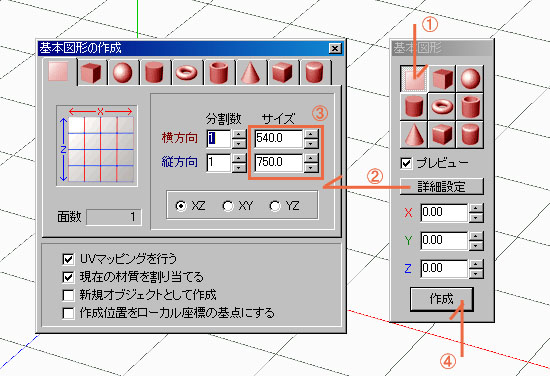
Task: Click the 縦方向 分割数 input field
Action: (219, 162)
